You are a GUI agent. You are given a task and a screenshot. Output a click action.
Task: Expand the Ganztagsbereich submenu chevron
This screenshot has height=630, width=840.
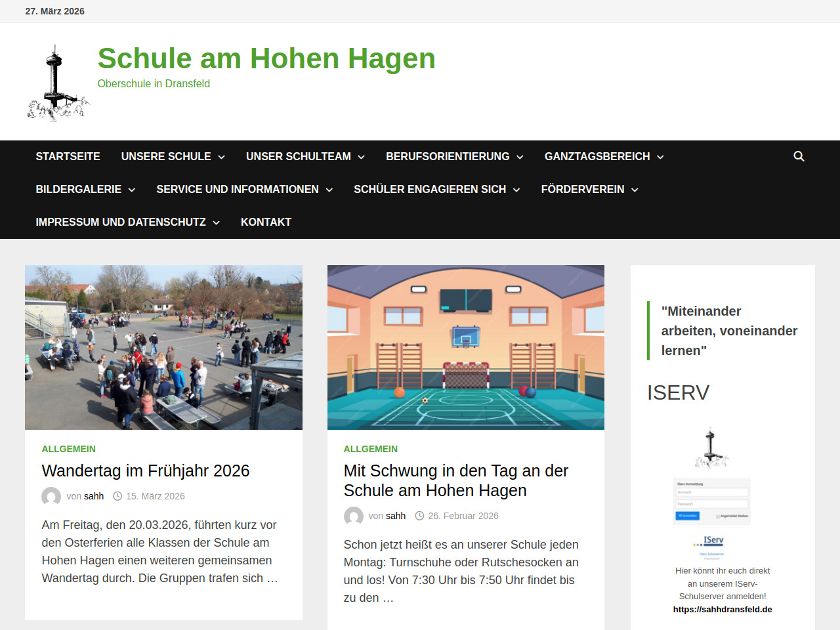660,157
